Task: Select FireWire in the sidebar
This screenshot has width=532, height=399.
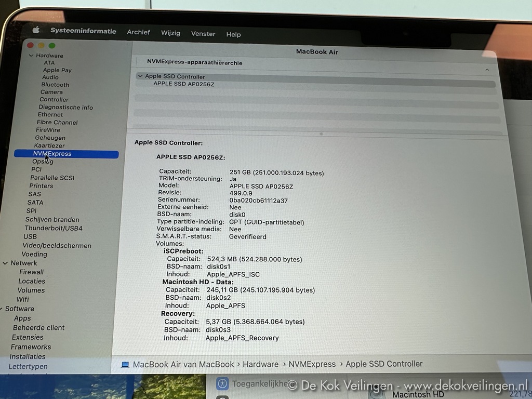Action: point(48,130)
